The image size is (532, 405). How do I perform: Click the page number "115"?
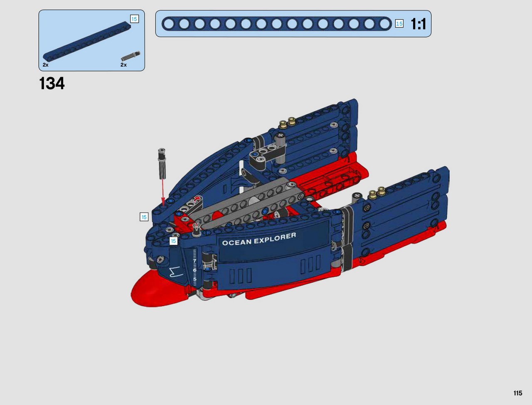click(517, 393)
